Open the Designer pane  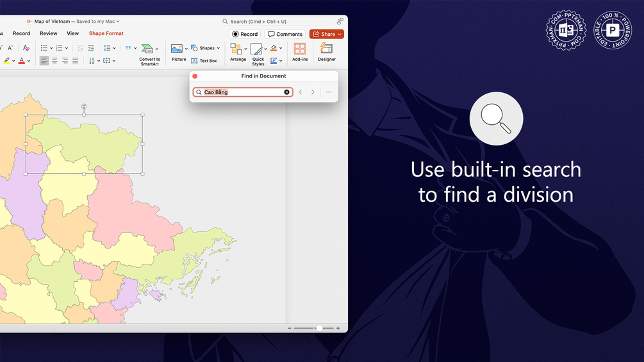[x=327, y=53]
